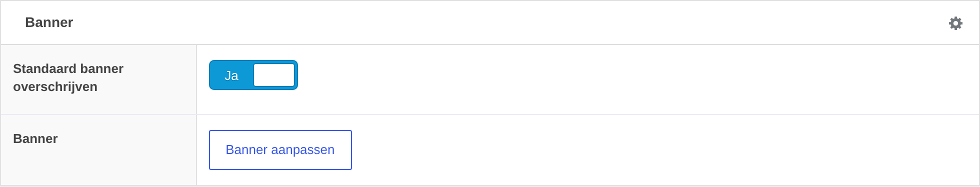The height and width of the screenshot is (187, 980).
Task: Open the options cog beside the Banner title
Action: click(x=955, y=23)
